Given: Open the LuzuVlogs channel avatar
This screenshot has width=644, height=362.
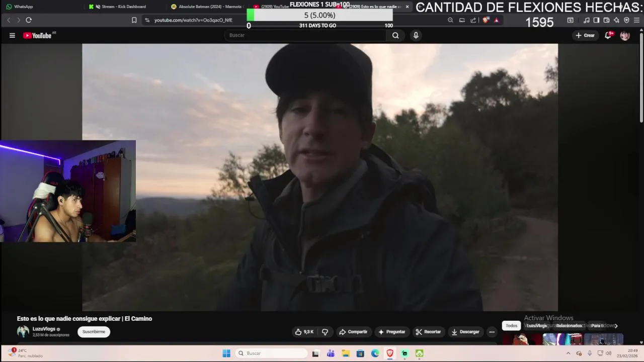Looking at the screenshot, I should click(x=23, y=331).
